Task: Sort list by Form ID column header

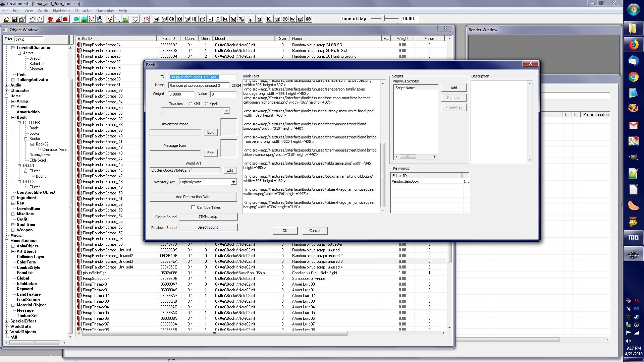Action: 169,39
